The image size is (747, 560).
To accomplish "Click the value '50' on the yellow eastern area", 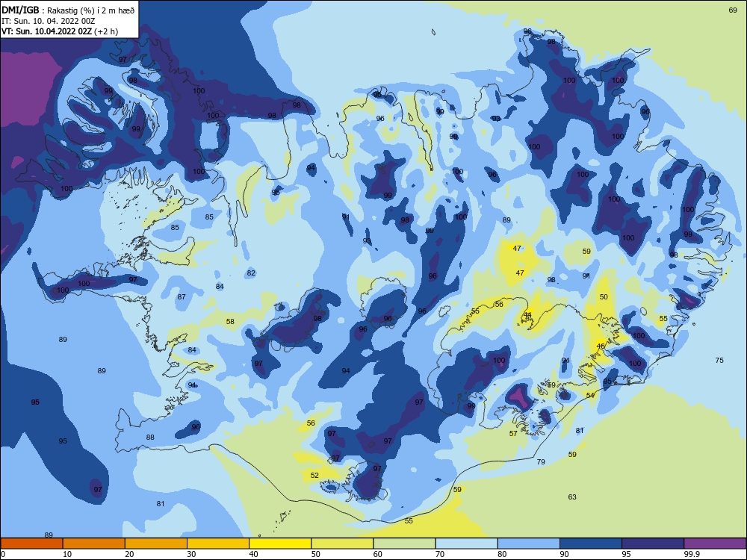I will pos(604,296).
